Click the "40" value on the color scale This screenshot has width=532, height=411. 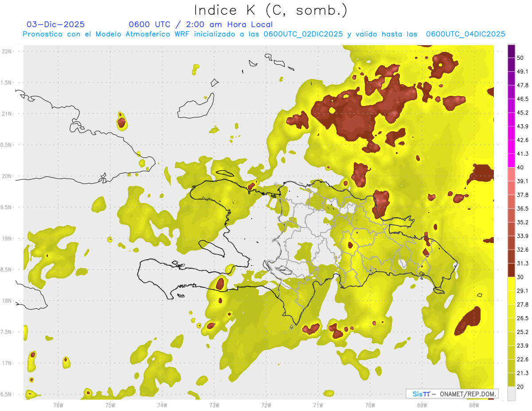click(521, 168)
